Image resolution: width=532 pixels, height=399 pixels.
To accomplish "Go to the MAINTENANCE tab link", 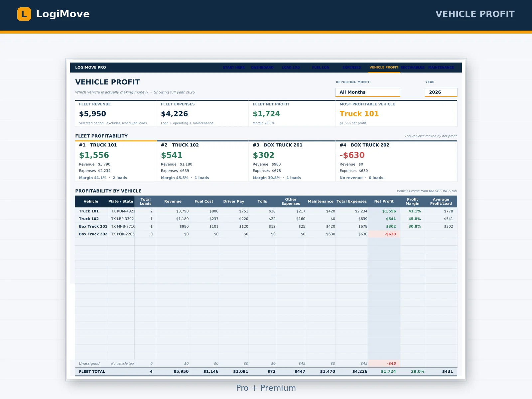I will [x=441, y=67].
